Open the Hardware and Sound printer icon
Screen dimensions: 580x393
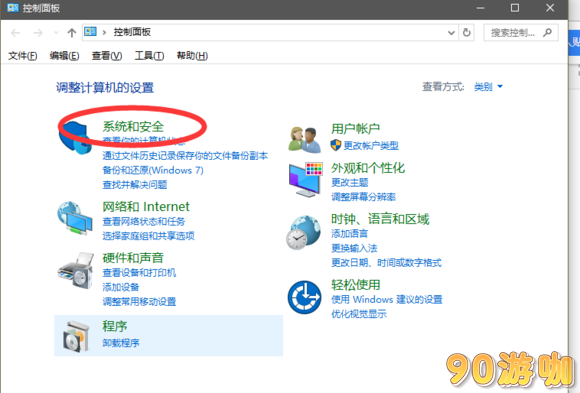click(76, 271)
